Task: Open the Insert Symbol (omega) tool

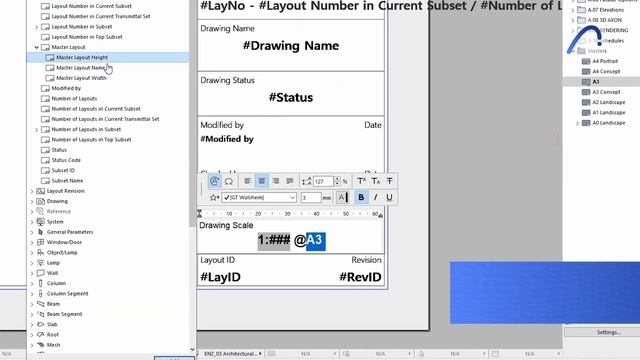Action: tap(229, 181)
